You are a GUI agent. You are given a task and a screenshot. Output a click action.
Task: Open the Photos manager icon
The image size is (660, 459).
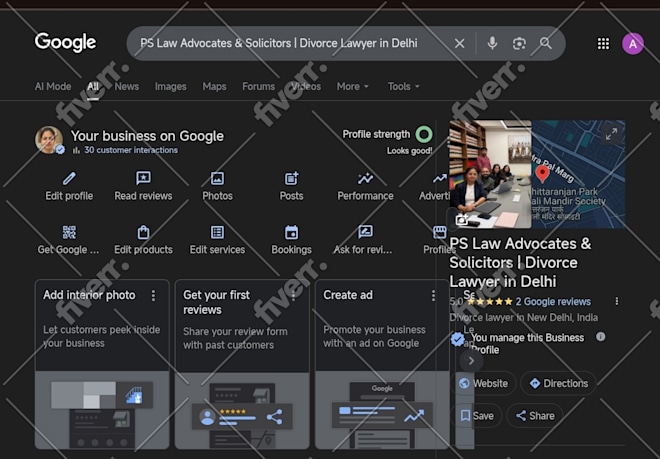pos(217,178)
